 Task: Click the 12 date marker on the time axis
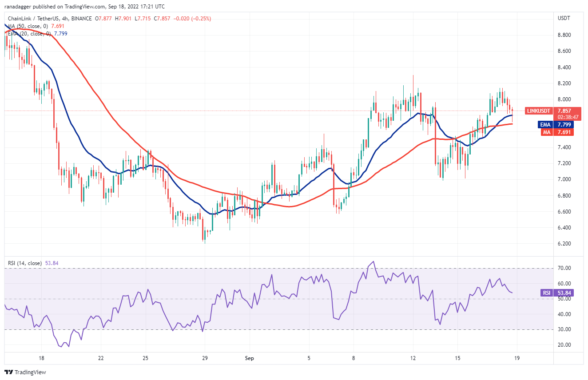coord(413,358)
